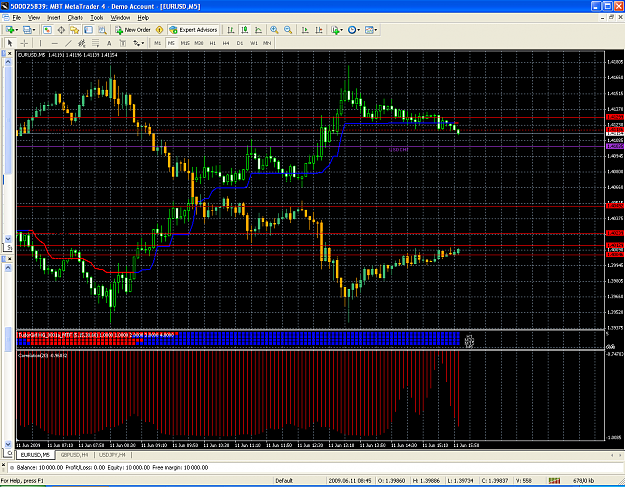
Task: Toggle the Expert Advisors button
Action: [193, 30]
